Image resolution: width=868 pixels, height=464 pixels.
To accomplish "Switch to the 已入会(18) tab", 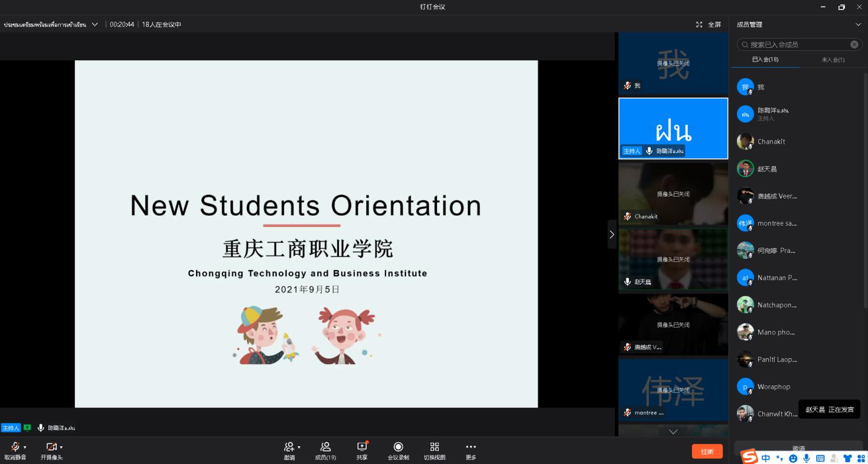I will 765,60.
